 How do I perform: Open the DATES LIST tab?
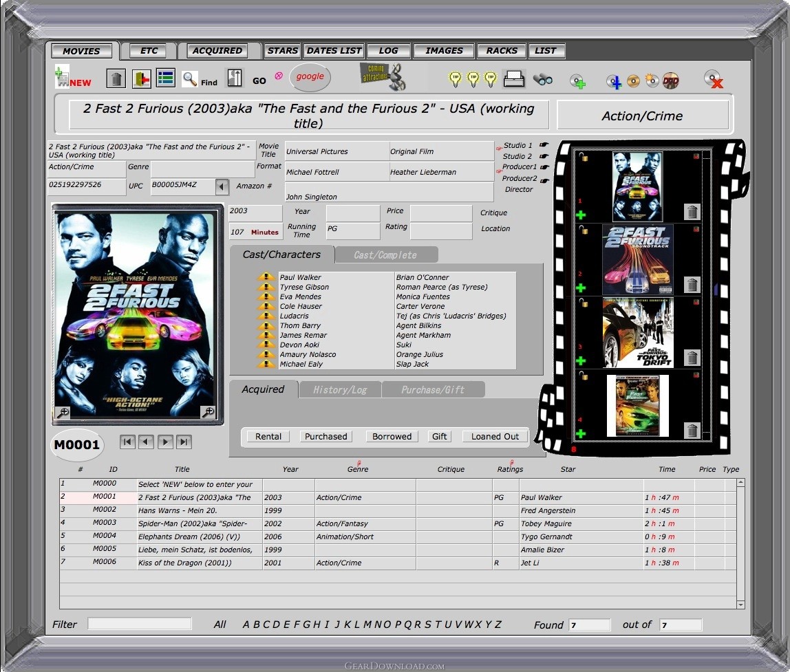click(x=334, y=50)
